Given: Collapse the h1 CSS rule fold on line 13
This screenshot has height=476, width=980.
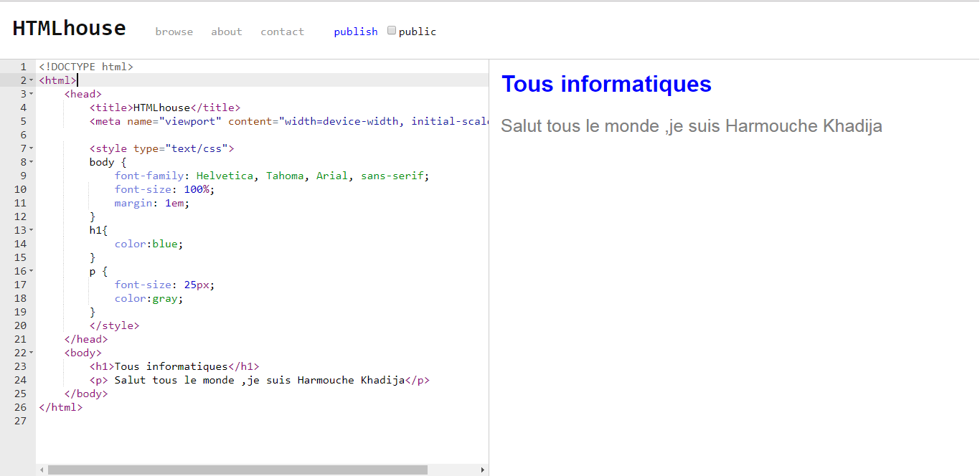Looking at the screenshot, I should tap(32, 230).
